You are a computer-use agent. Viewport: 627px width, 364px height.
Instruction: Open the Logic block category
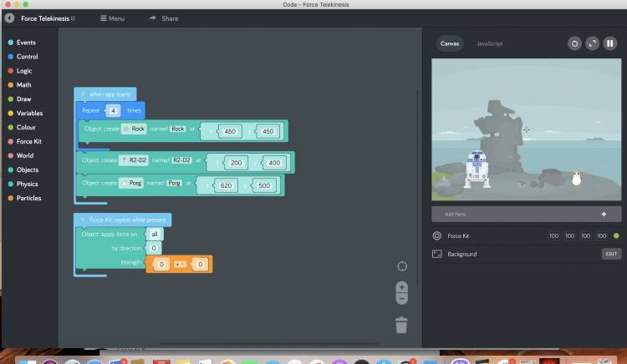(20, 71)
